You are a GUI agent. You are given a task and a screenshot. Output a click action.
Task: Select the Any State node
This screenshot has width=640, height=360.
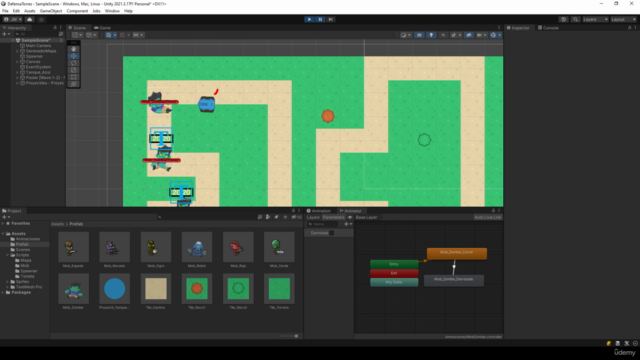(394, 282)
